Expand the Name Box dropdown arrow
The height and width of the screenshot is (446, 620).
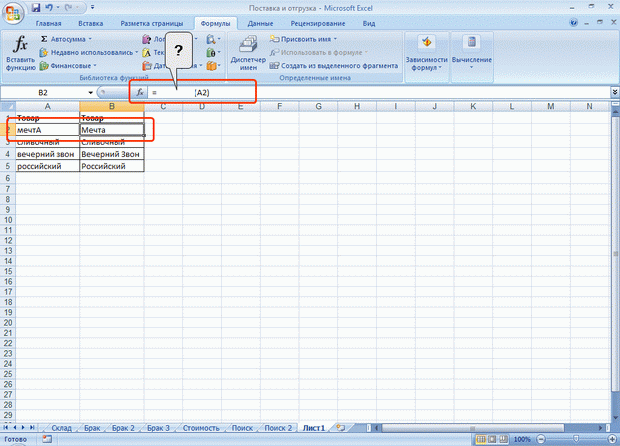click(x=91, y=93)
